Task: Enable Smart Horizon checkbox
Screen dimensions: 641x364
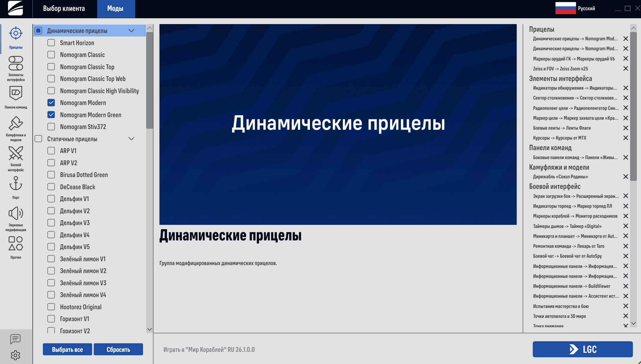Action: [x=51, y=43]
